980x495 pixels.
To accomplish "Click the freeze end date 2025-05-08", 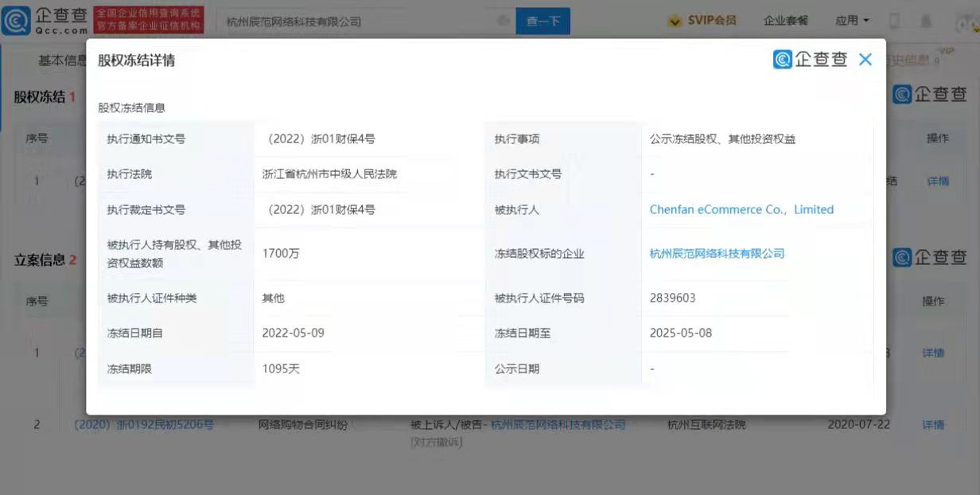I will coord(681,333).
